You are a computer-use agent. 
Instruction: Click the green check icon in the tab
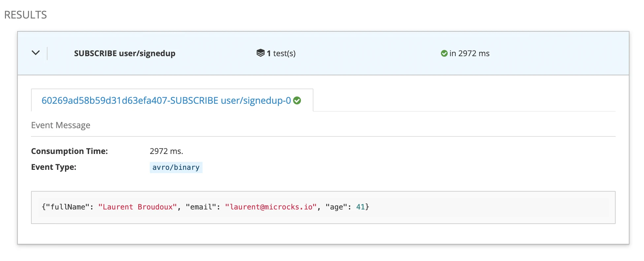(297, 100)
